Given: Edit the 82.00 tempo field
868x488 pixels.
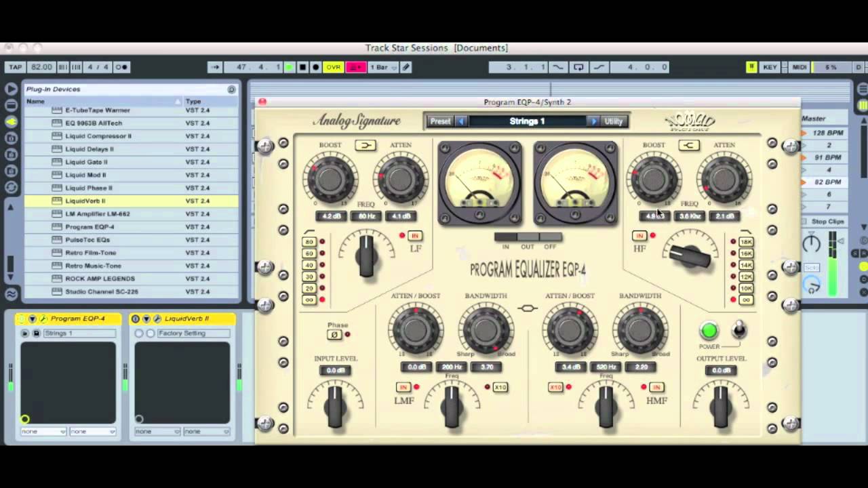Looking at the screenshot, I should click(41, 67).
